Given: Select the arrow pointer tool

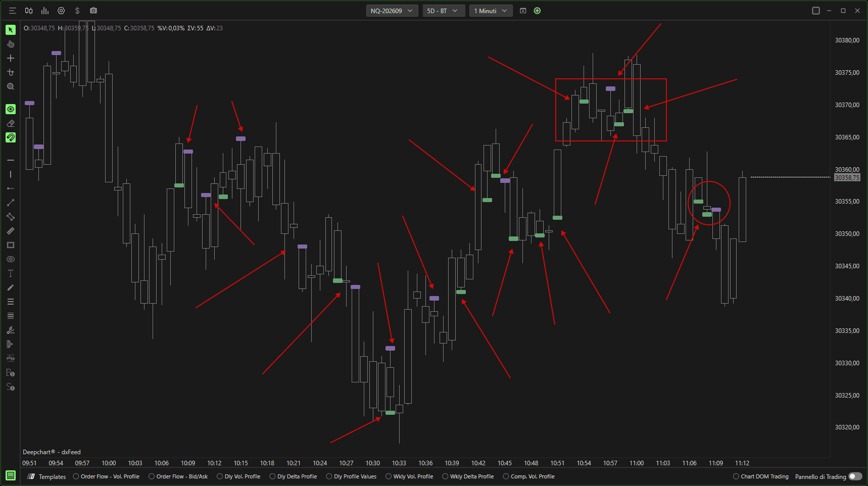Looking at the screenshot, I should tap(11, 30).
